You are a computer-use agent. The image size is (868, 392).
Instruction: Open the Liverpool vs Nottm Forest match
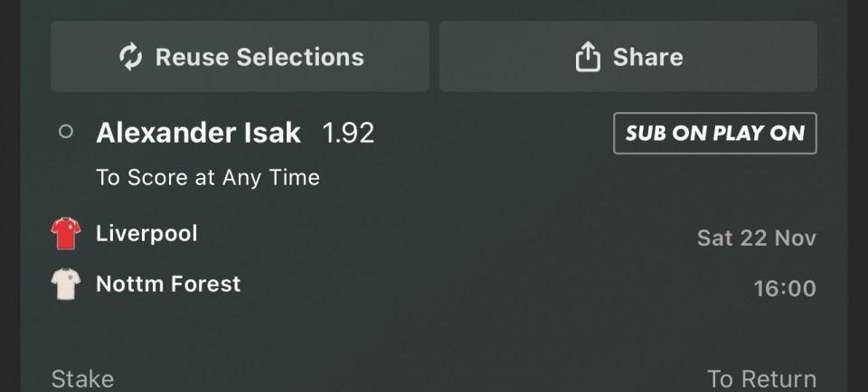tap(434, 260)
